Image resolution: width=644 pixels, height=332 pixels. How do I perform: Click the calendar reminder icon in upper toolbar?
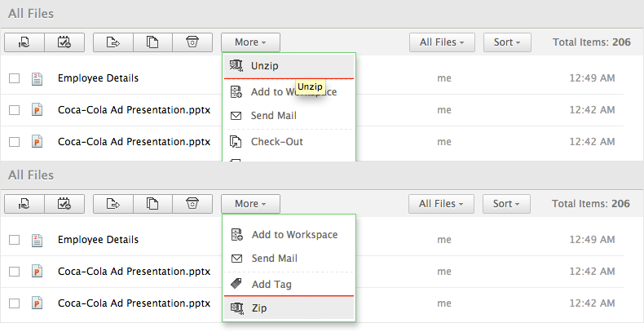[x=62, y=42]
